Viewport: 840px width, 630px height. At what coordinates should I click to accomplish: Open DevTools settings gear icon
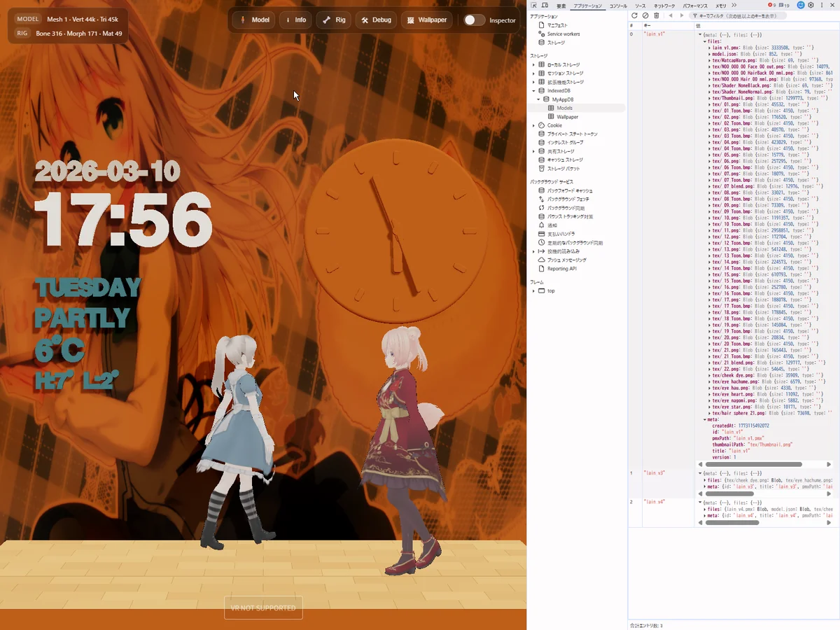pos(811,6)
